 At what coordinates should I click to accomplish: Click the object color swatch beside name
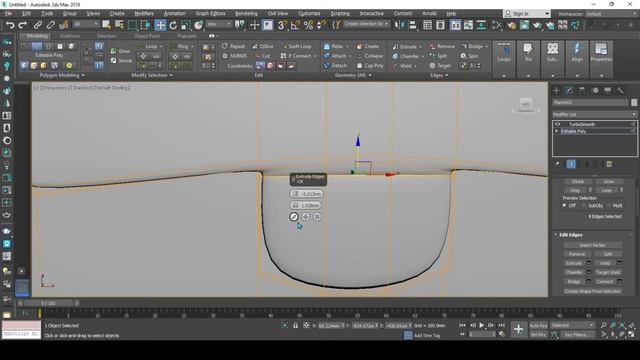coord(633,102)
